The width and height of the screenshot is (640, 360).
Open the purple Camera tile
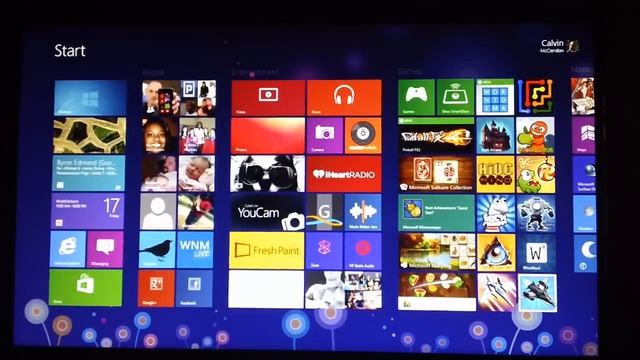pos(325,136)
